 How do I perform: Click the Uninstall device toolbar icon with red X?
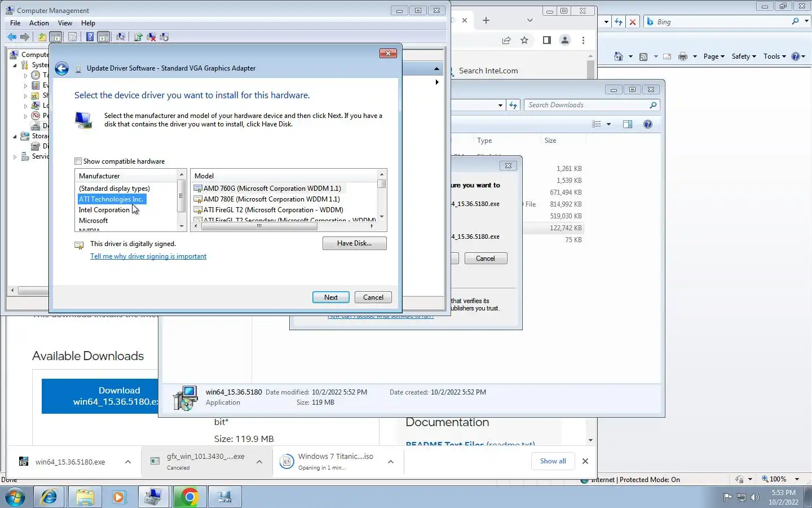click(151, 37)
